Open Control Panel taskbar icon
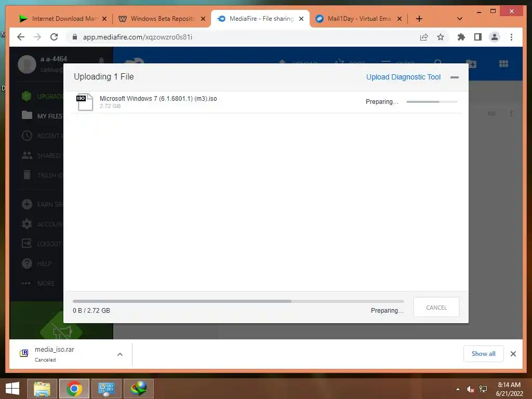This screenshot has height=399, width=532. pos(106,389)
